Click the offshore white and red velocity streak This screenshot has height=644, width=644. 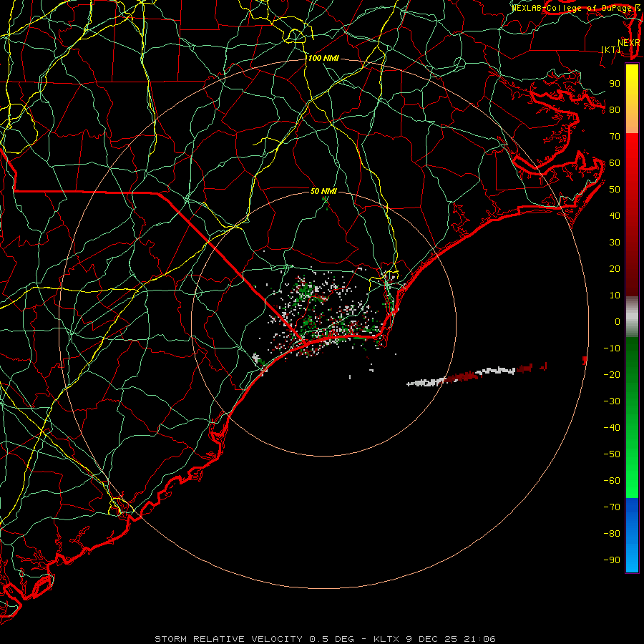[x=477, y=376]
